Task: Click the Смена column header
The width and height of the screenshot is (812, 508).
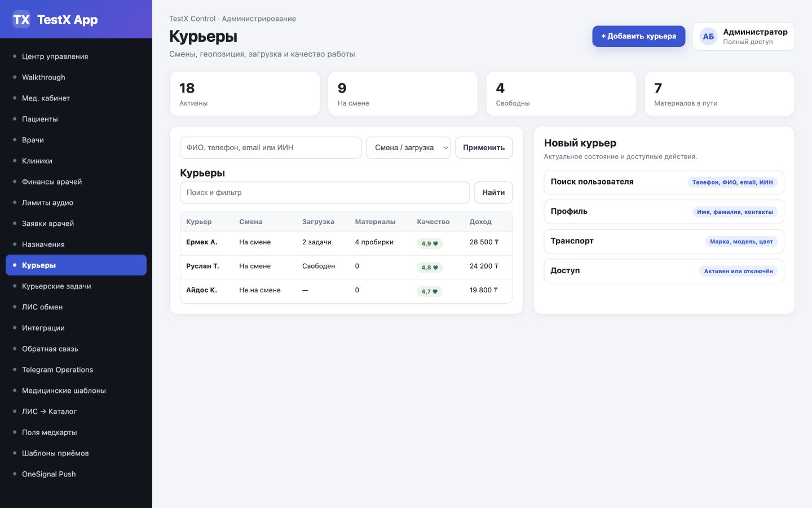Action: pyautogui.click(x=250, y=222)
